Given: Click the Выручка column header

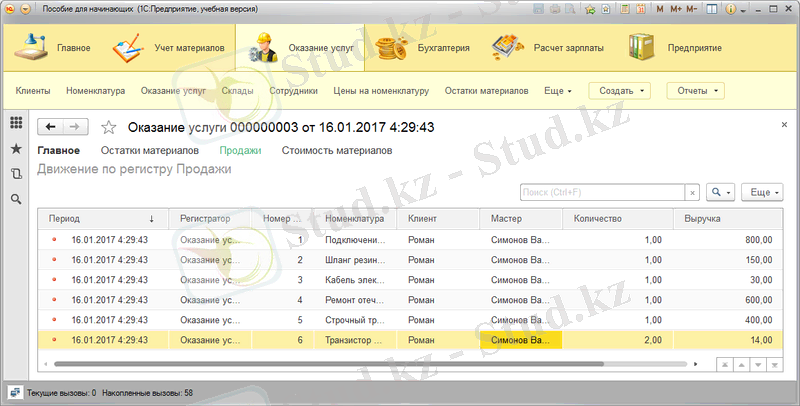Looking at the screenshot, I should pyautogui.click(x=728, y=218).
